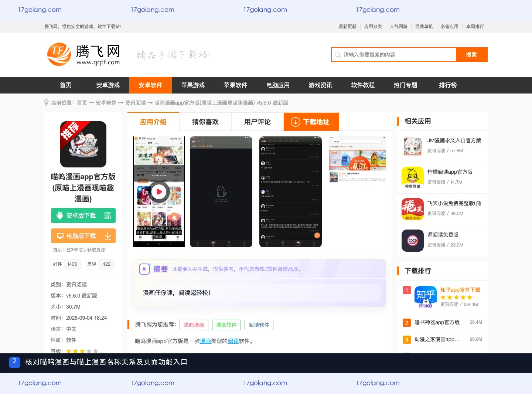Click the green 安卓版下载 button

[83, 215]
